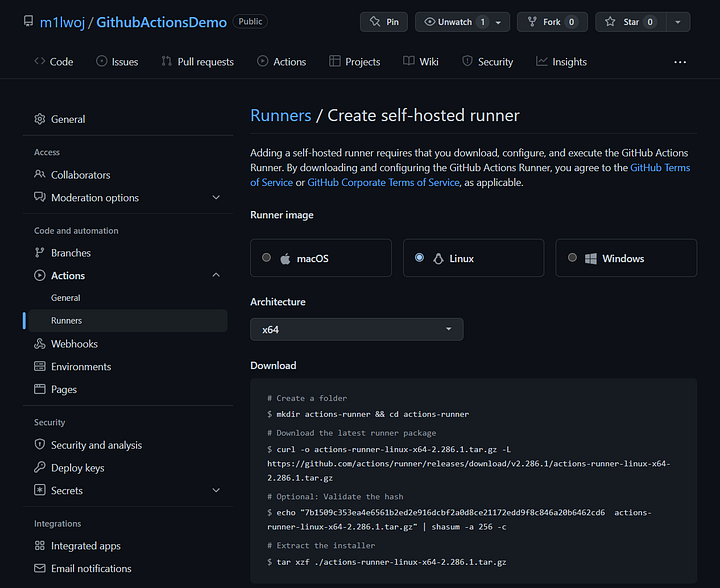Click the Projects tab table icon

click(x=335, y=61)
